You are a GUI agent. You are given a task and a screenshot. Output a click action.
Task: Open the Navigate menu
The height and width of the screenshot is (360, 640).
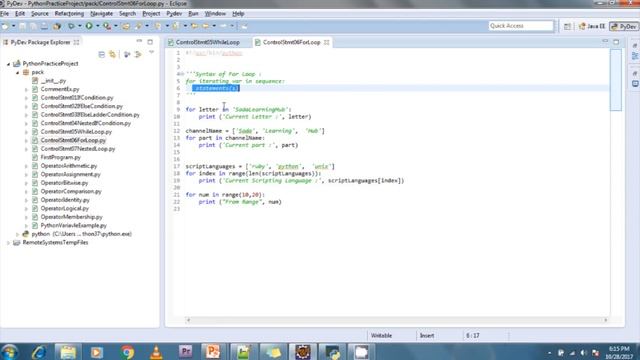(x=101, y=13)
